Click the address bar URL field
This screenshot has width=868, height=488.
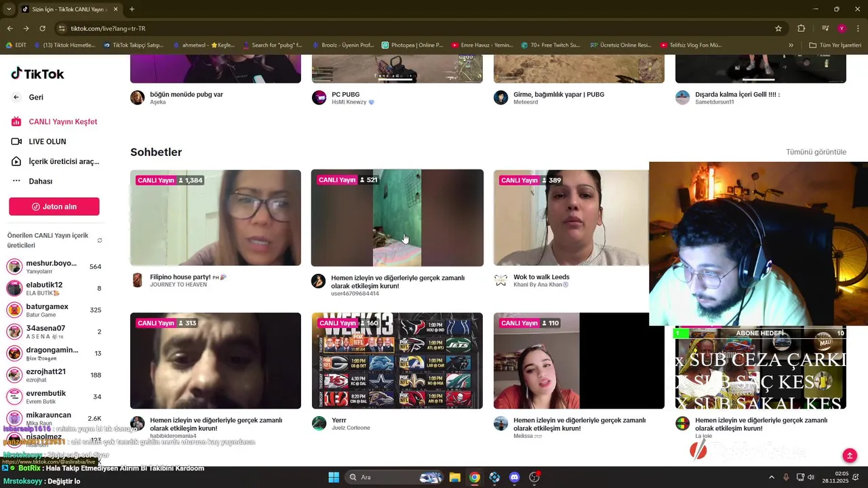point(414,28)
